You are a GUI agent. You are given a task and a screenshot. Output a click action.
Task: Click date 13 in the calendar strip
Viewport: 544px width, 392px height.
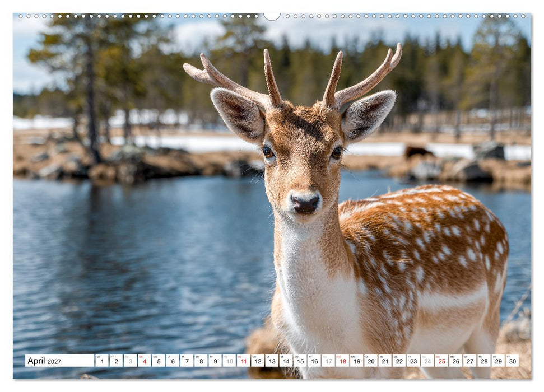point(272,361)
